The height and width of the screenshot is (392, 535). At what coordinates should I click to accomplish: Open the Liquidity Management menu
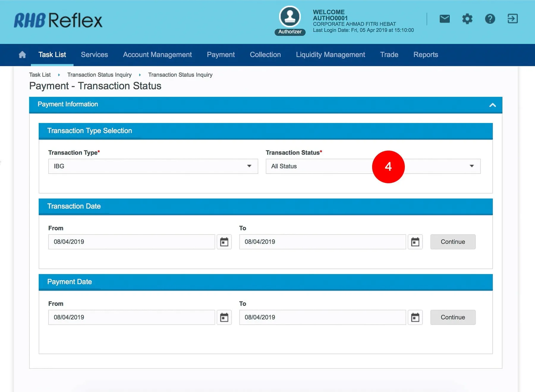330,55
